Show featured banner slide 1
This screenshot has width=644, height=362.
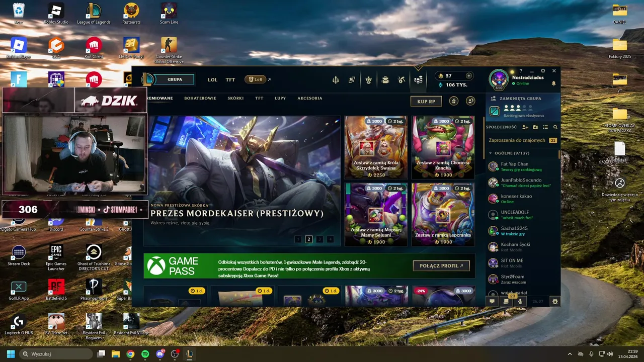point(298,239)
